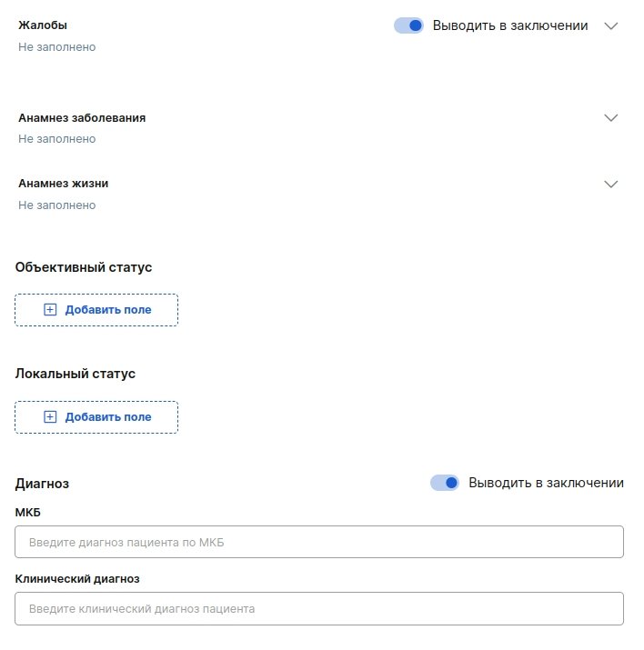Add field to Локальный статус
Image resolution: width=644 pixels, height=650 pixels.
click(96, 417)
